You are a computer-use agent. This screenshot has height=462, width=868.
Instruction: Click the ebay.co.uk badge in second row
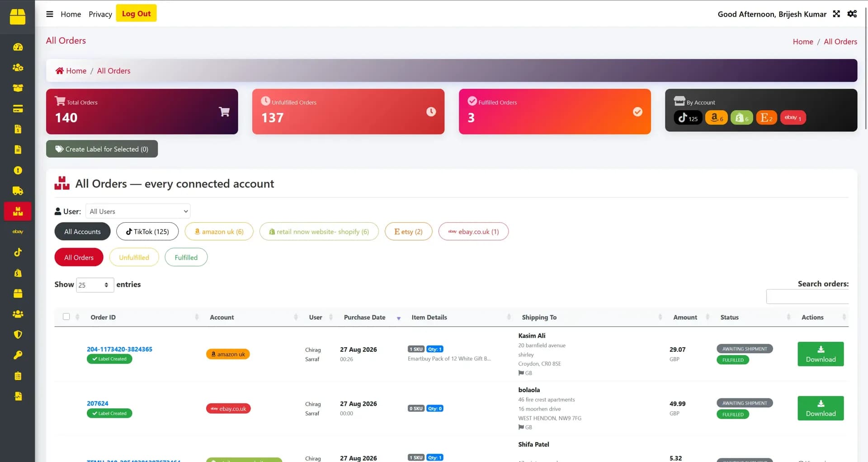point(228,409)
